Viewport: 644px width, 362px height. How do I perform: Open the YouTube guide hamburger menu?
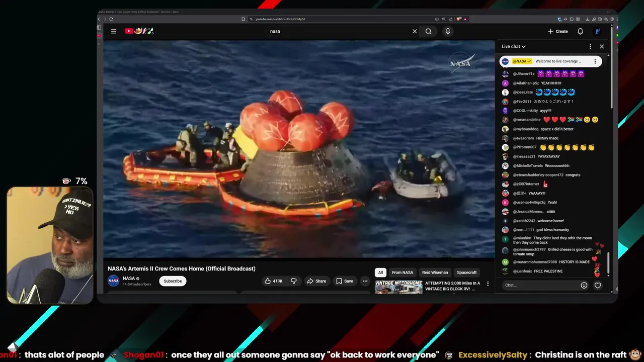click(114, 31)
